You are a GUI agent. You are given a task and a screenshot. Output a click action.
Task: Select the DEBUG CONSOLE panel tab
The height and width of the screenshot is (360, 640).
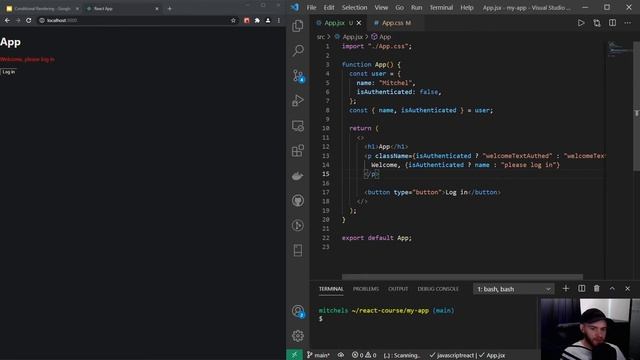[438, 289]
